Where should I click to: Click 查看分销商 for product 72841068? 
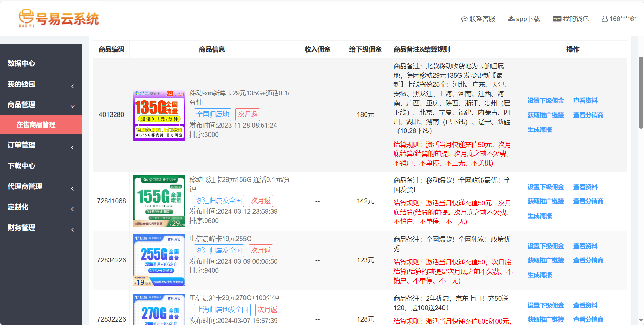pos(588,201)
